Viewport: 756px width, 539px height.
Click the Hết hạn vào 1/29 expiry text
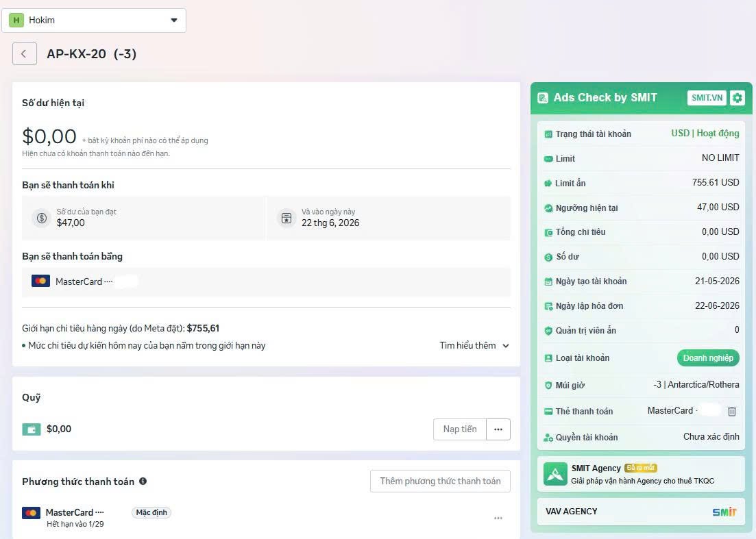pyautogui.click(x=75, y=524)
